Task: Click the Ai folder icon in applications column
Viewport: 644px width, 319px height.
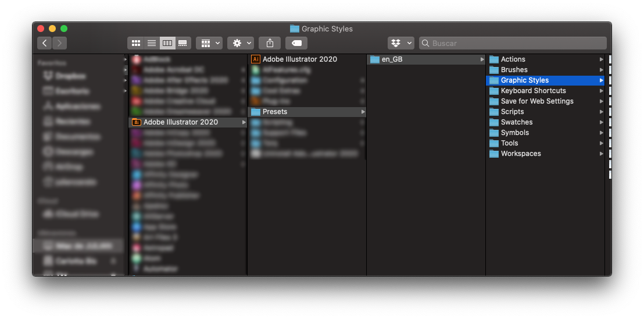Action: pos(137,122)
